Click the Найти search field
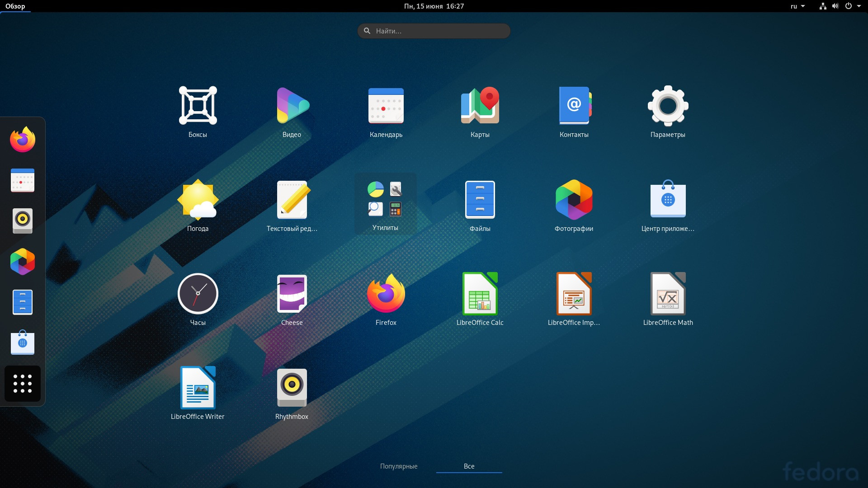This screenshot has width=868, height=488. tap(434, 31)
